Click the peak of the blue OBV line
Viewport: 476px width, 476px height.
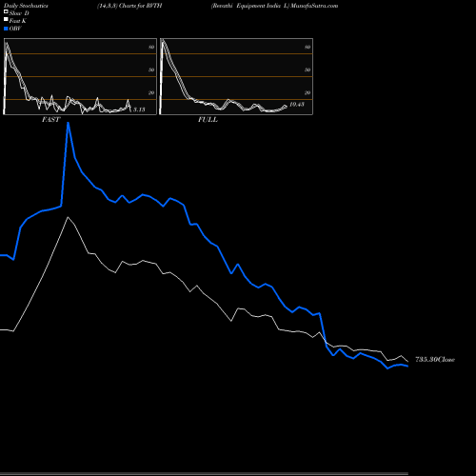tap(68, 123)
